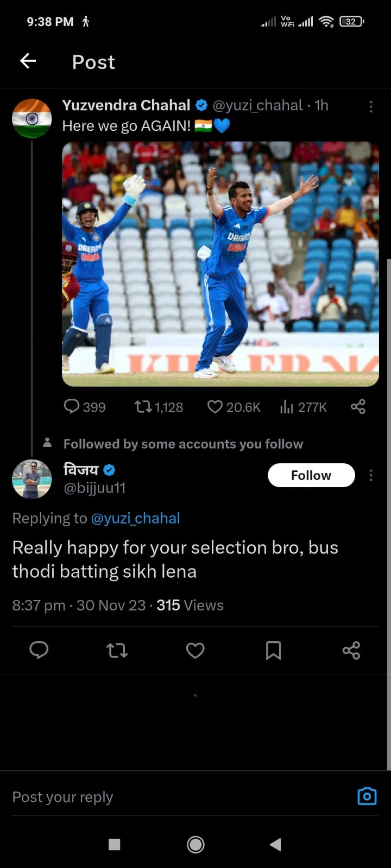This screenshot has height=868, width=391.
Task: Bookmark विजय's reply
Action: point(273,650)
